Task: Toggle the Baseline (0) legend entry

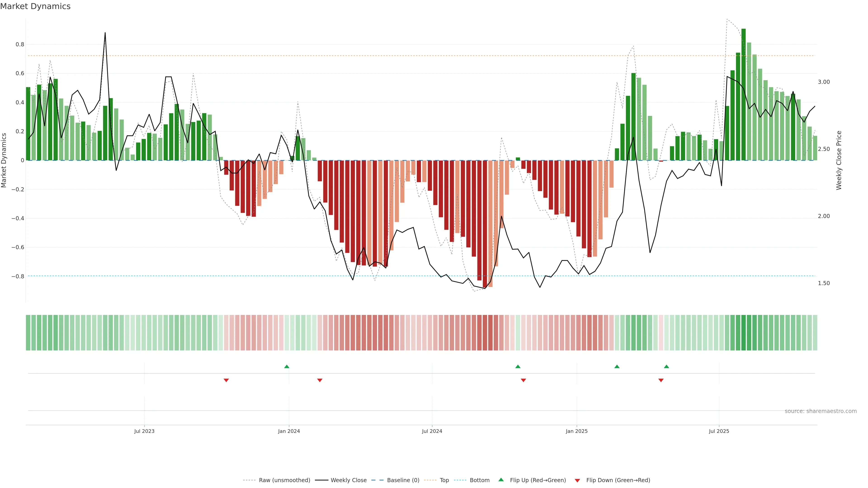Action: 403,480
